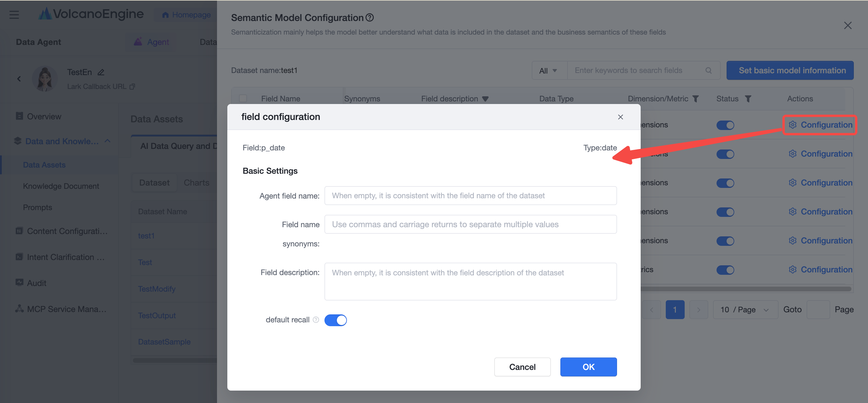Open the 10 / Page size dropdown
Viewport: 868px width, 403px height.
[x=745, y=310]
